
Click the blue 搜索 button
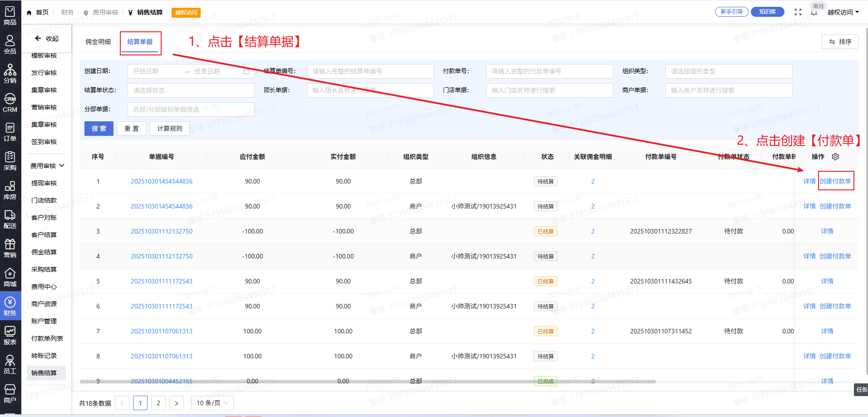(99, 129)
